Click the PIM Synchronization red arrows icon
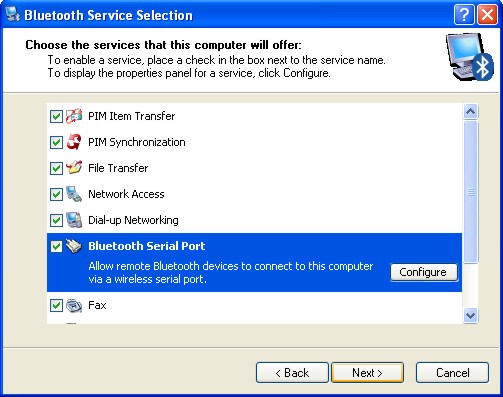The width and height of the screenshot is (503, 397). click(x=74, y=142)
